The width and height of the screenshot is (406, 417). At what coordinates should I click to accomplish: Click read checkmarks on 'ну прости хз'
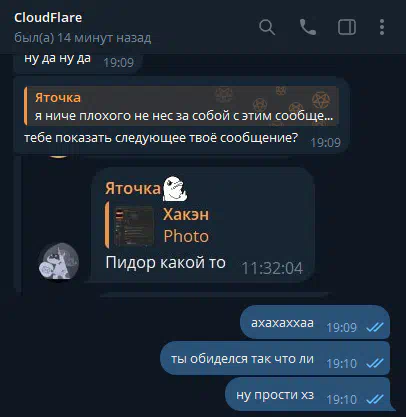pyautogui.click(x=375, y=399)
